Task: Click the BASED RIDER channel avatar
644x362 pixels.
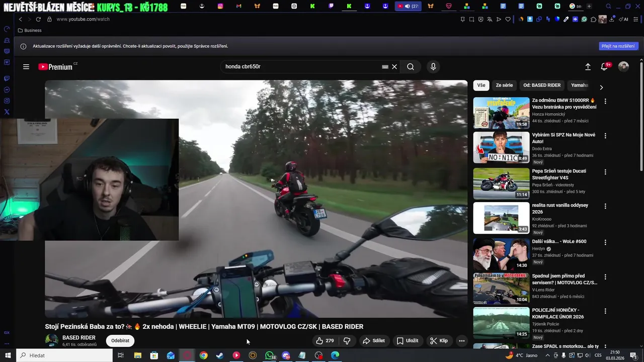Action: click(51, 340)
